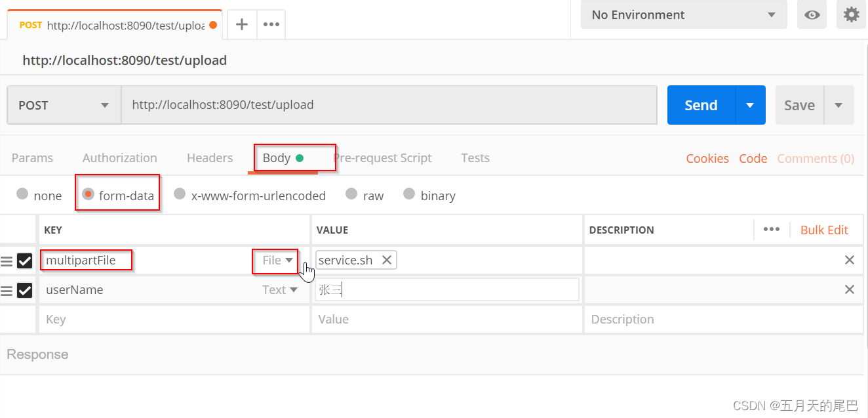Remove the service.sh file from the value field
Viewport: 868px width, 418px height.
pos(387,259)
